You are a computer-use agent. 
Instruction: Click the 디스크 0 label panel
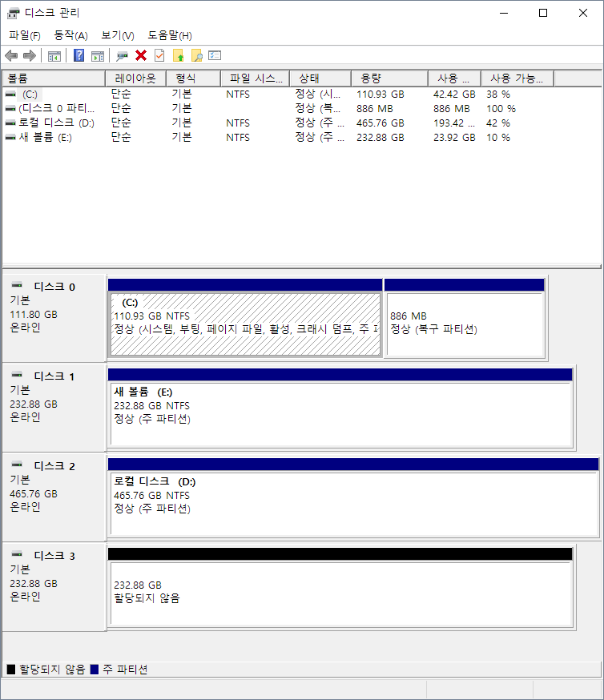[54, 316]
